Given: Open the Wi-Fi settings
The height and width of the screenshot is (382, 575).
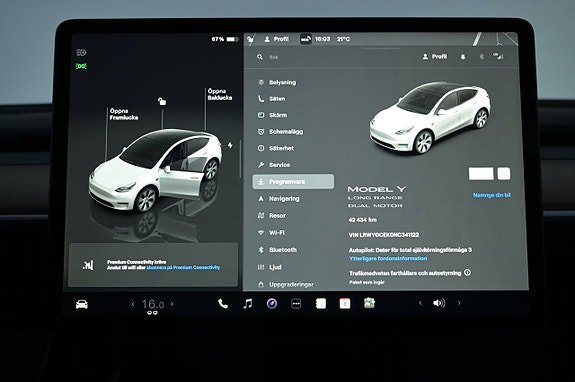Looking at the screenshot, I should click(271, 233).
